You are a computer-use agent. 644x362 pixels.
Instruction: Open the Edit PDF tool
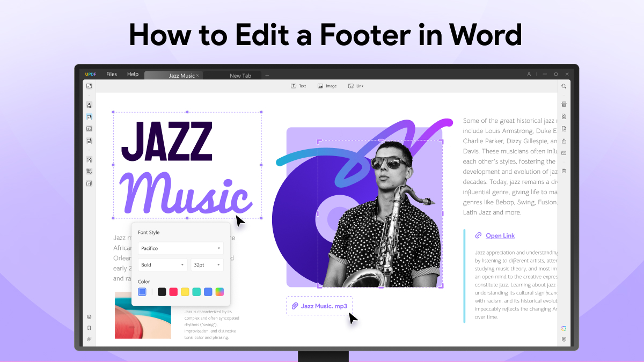[x=89, y=117]
